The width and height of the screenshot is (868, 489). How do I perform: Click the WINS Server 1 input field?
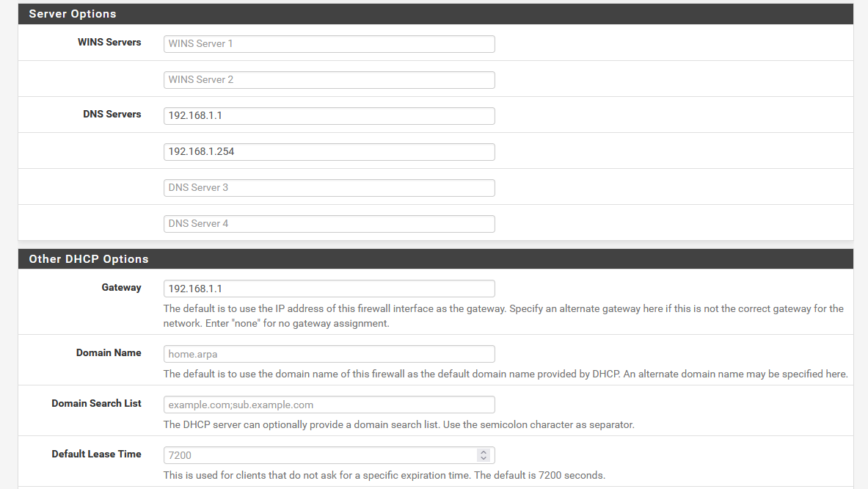[329, 44]
